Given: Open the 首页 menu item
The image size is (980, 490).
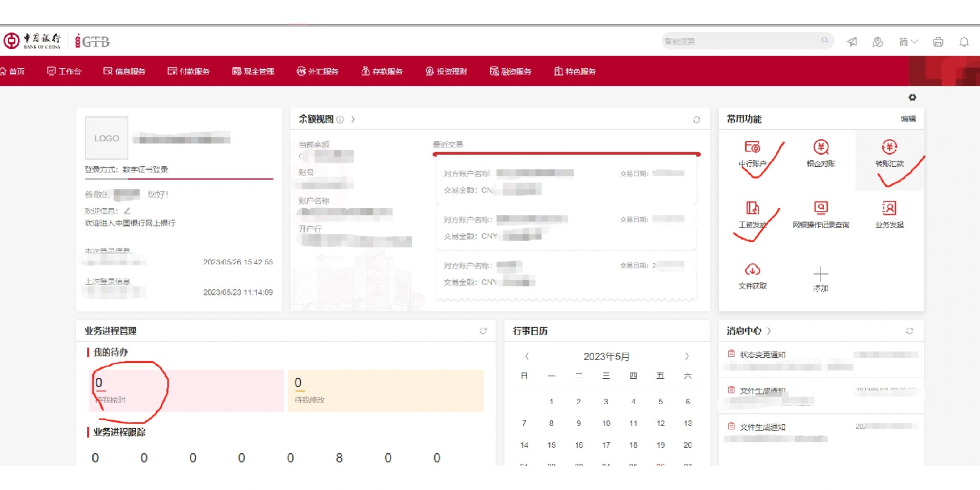Looking at the screenshot, I should (x=12, y=71).
